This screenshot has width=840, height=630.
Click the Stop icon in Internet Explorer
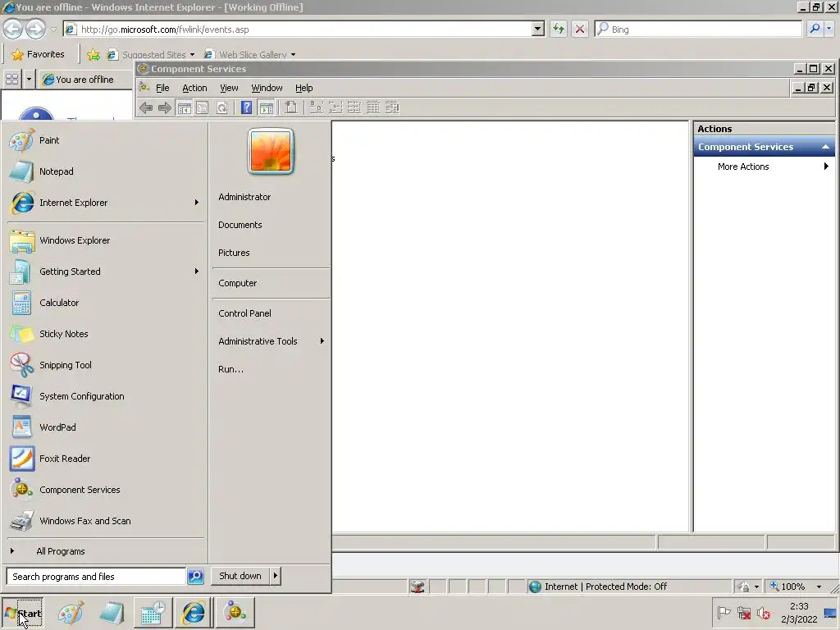click(580, 29)
